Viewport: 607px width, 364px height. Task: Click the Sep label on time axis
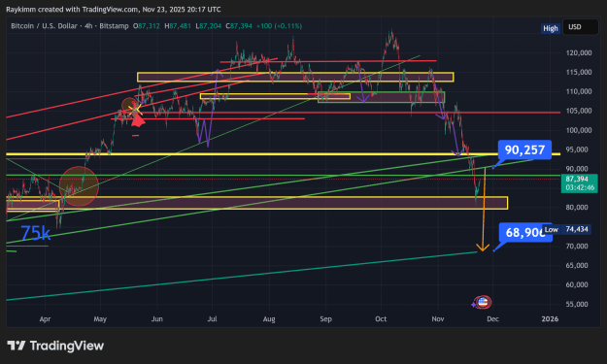pos(325,319)
